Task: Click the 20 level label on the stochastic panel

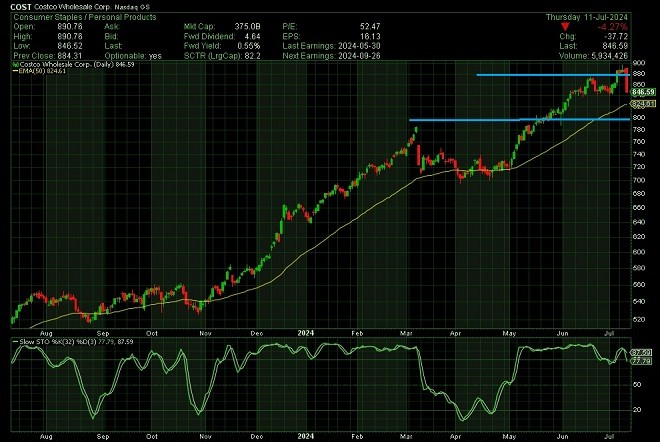Action: pyautogui.click(x=637, y=410)
